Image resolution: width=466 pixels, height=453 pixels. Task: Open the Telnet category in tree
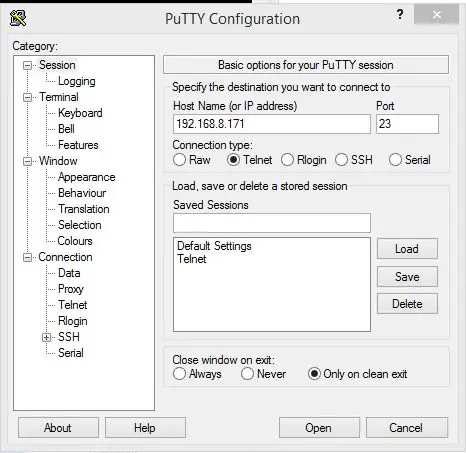pyautogui.click(x=73, y=305)
